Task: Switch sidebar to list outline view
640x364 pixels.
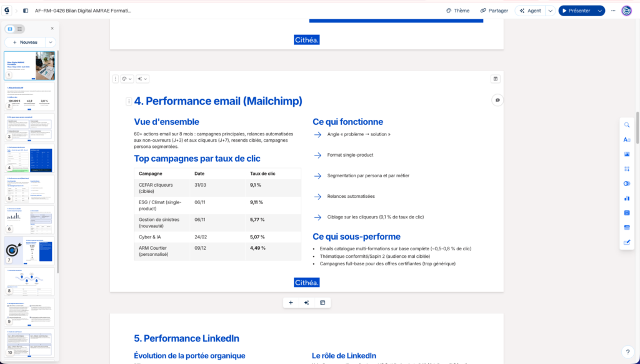Action: point(19,29)
